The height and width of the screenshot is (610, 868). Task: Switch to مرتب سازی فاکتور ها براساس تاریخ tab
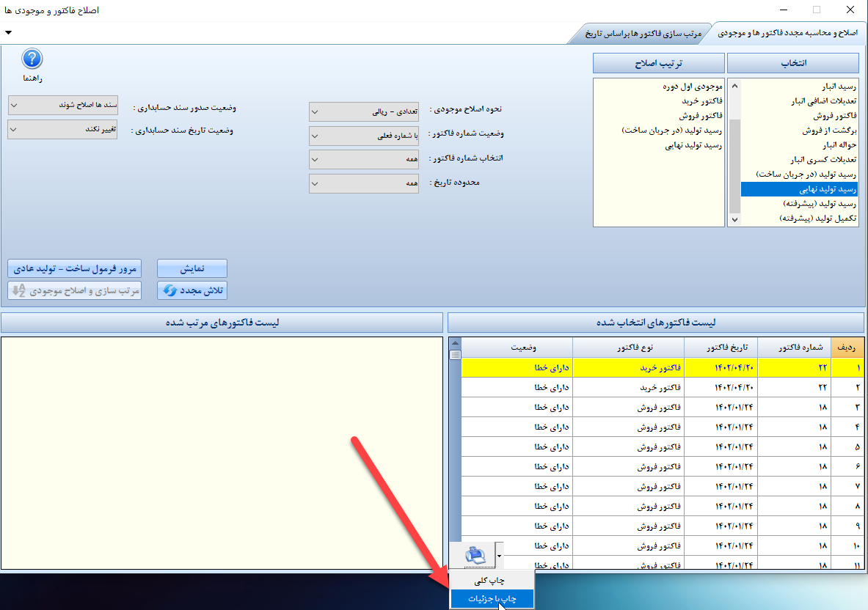[x=643, y=34]
